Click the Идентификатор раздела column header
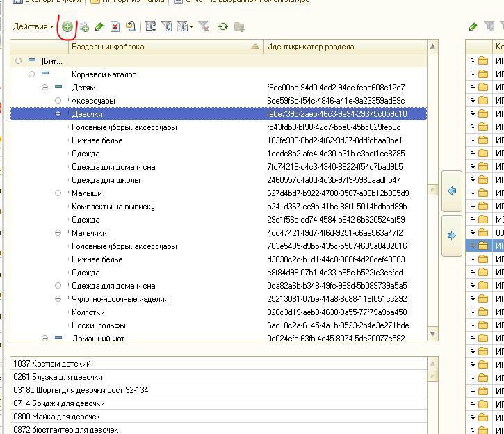The width and height of the screenshot is (504, 434). click(311, 47)
